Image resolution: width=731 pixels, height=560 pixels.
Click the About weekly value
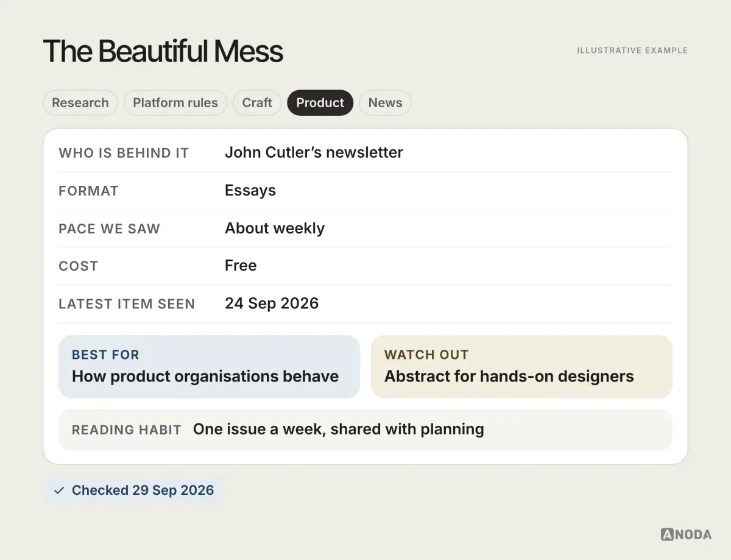tap(275, 229)
